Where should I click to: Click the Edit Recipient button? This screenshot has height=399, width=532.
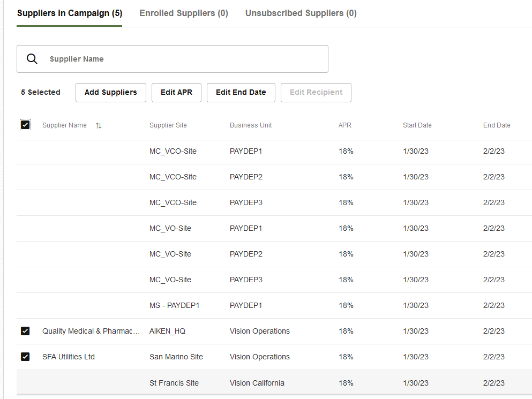click(316, 92)
